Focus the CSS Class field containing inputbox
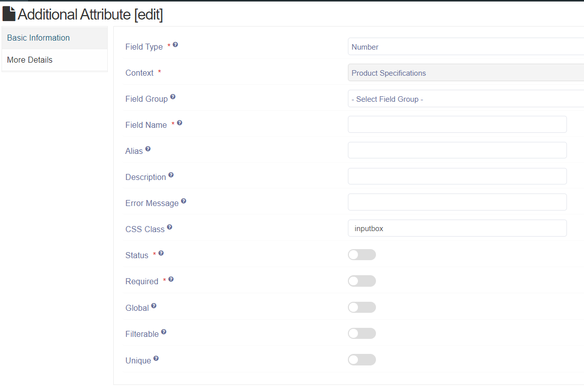The image size is (584, 392). [457, 228]
